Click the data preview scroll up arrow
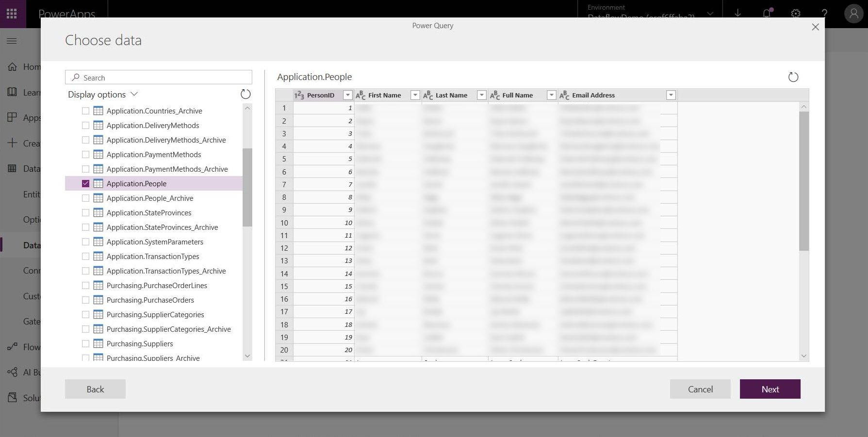This screenshot has width=868, height=437. click(804, 107)
